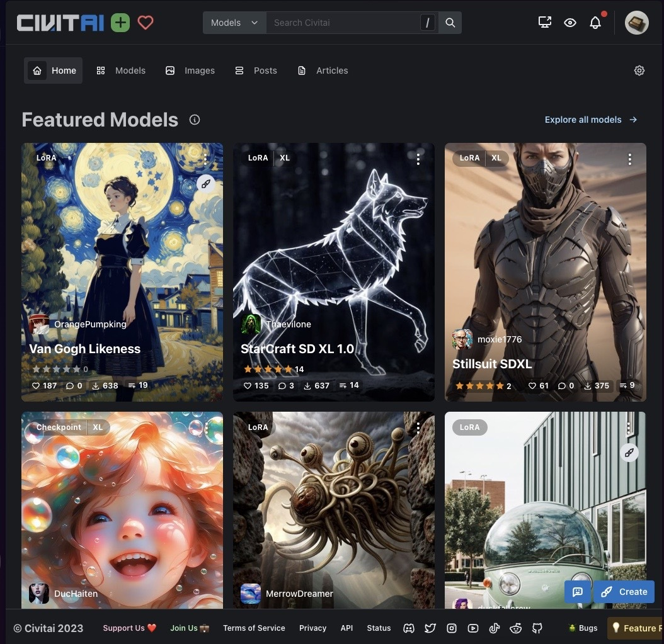Click the Feature Request button

click(635, 628)
